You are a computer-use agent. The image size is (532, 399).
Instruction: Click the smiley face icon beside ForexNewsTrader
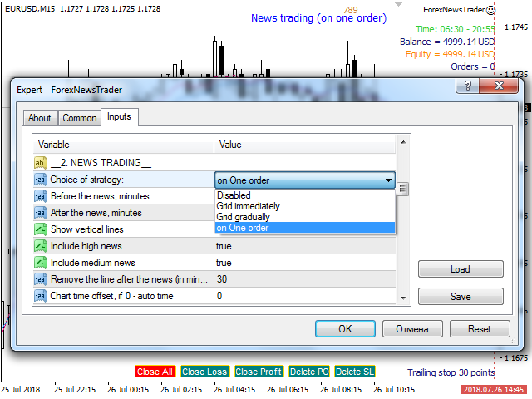tap(490, 10)
